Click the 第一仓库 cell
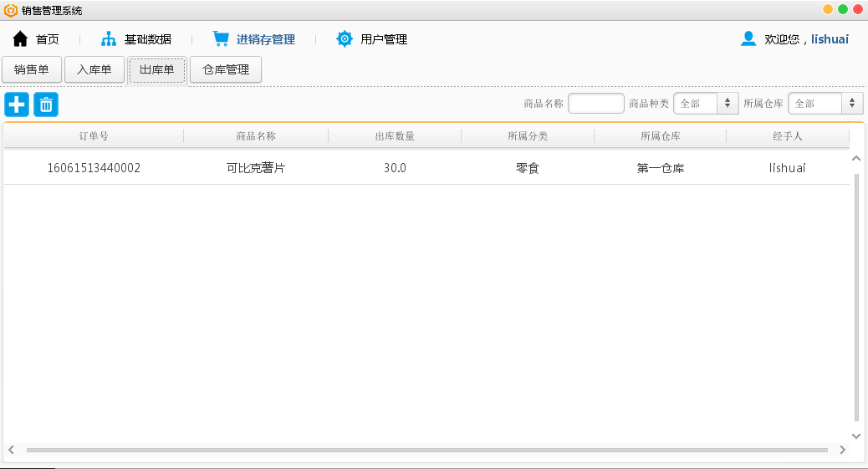The image size is (868, 469). click(x=661, y=168)
